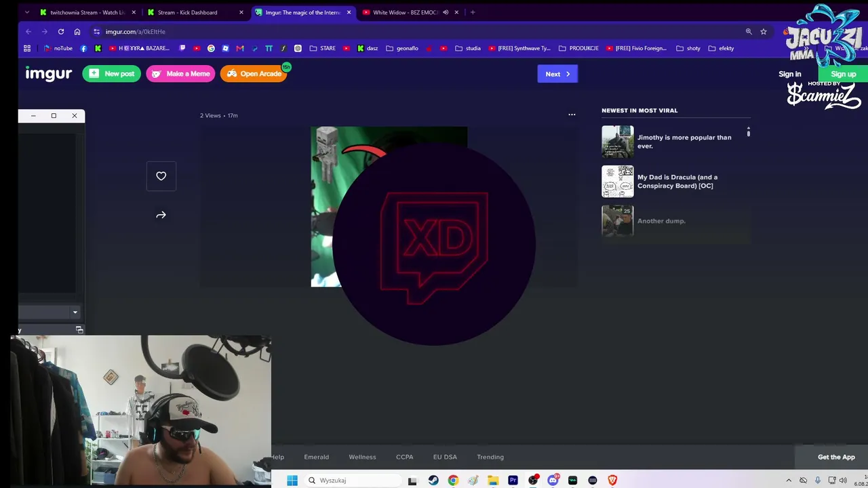
Task: Switch to the Stream - Kick Dashboard tab
Action: coord(196,12)
